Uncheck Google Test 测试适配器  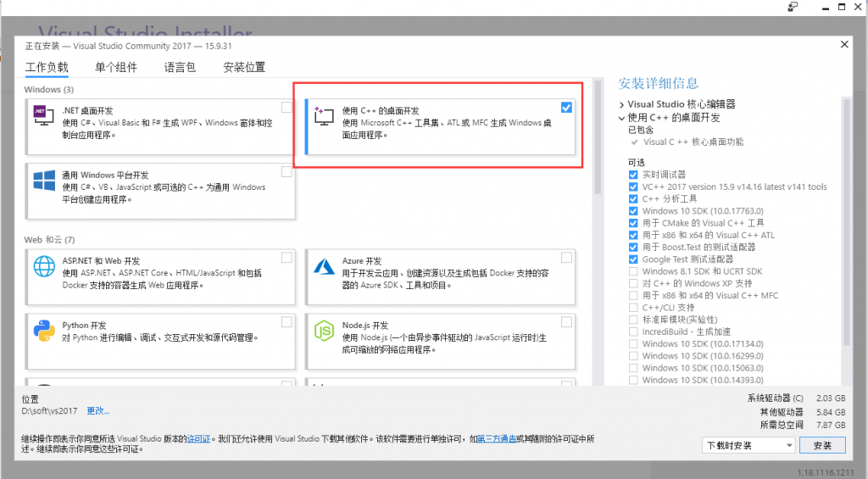coord(633,259)
